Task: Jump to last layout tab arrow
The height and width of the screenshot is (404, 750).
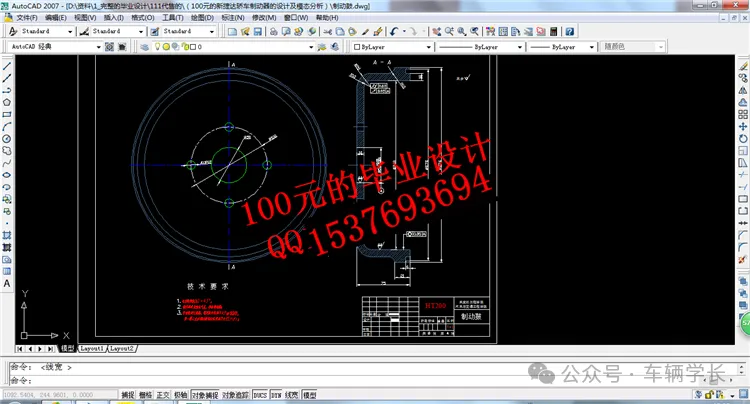Action: click(x=50, y=349)
